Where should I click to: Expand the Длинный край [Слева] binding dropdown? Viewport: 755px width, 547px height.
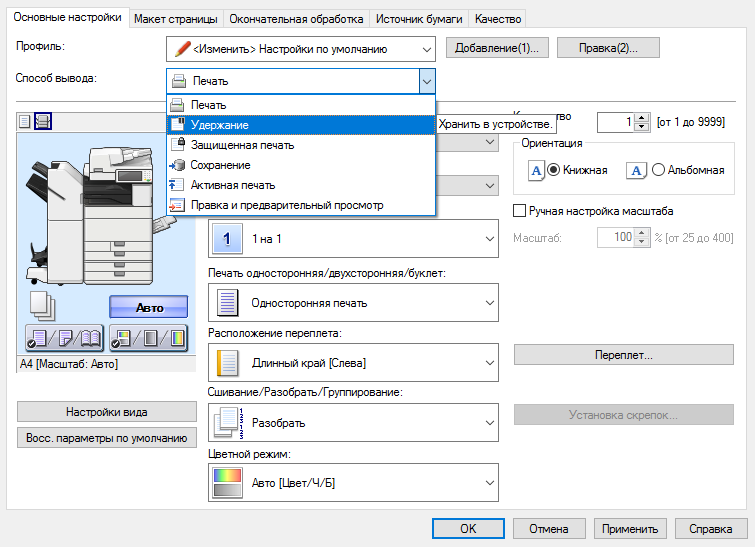point(353,363)
